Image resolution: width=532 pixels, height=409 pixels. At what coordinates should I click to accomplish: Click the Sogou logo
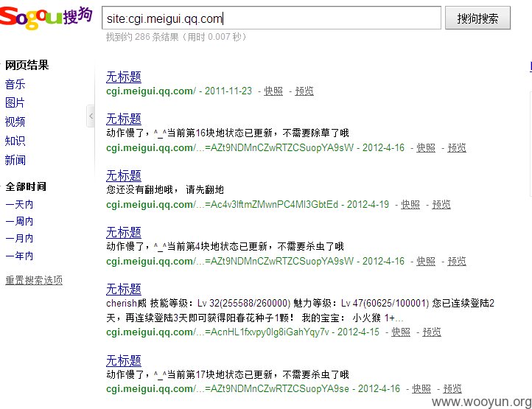click(x=46, y=17)
